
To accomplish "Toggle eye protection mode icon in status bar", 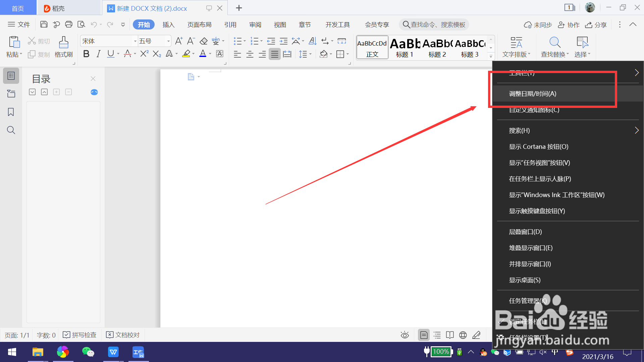I will [x=405, y=335].
